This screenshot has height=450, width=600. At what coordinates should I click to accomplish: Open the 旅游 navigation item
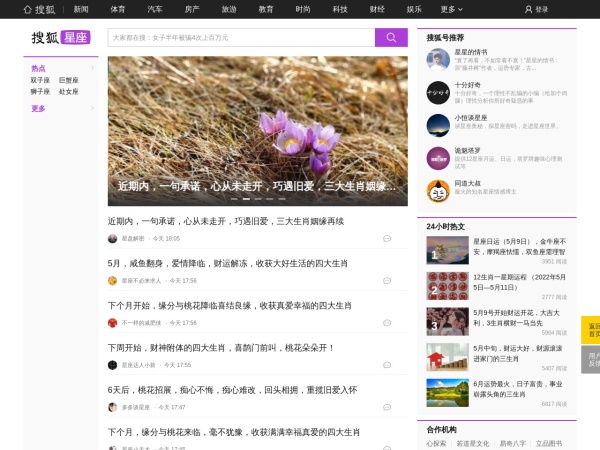229,9
